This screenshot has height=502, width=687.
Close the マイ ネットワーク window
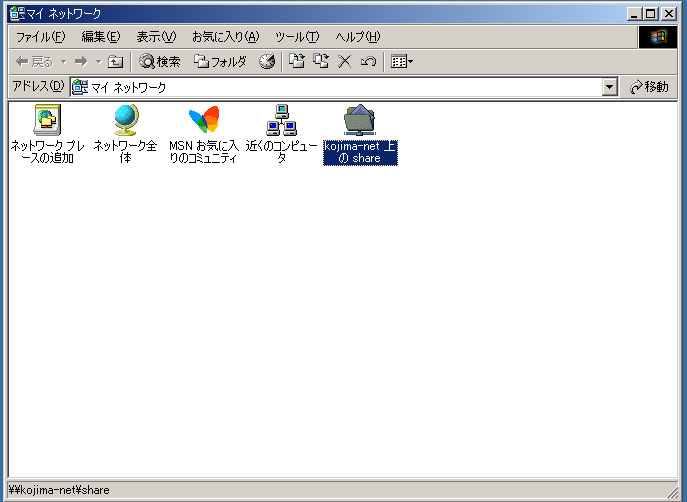pos(669,14)
